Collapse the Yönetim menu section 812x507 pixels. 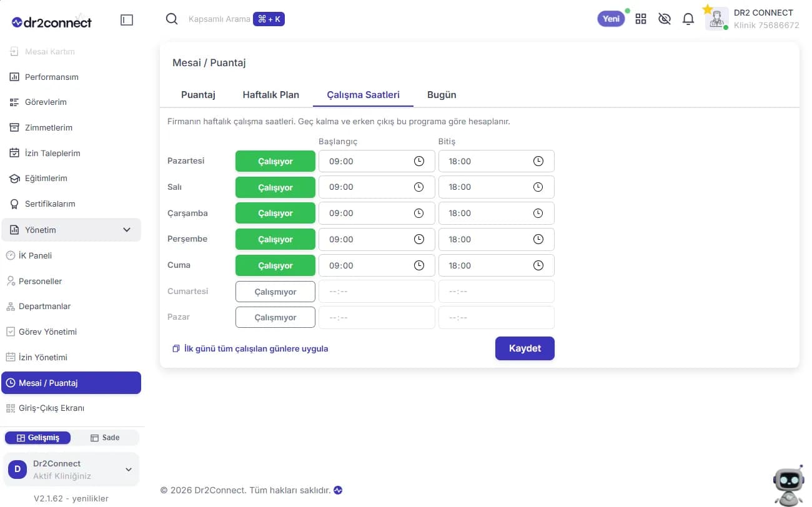(x=71, y=230)
